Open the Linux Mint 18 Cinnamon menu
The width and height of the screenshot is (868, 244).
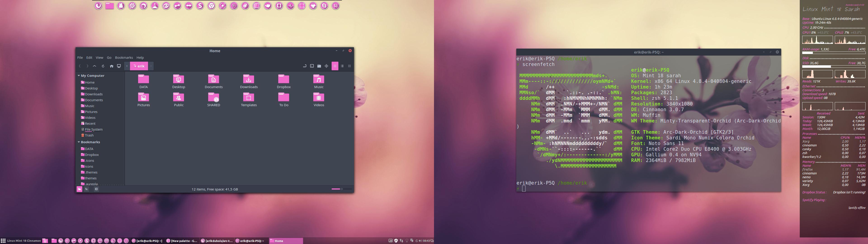coord(21,241)
